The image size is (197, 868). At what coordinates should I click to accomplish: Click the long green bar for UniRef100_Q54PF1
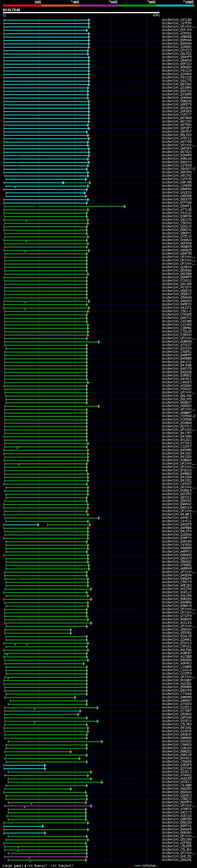[x=65, y=206]
